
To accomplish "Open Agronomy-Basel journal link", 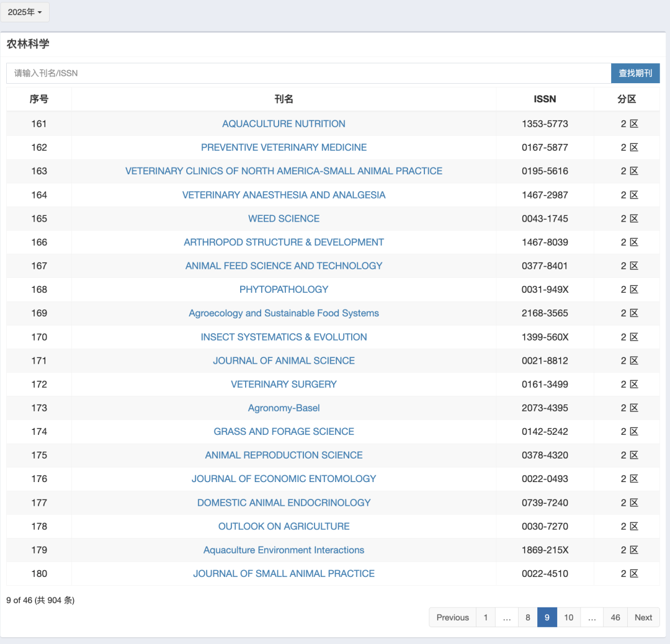I will coord(284,408).
